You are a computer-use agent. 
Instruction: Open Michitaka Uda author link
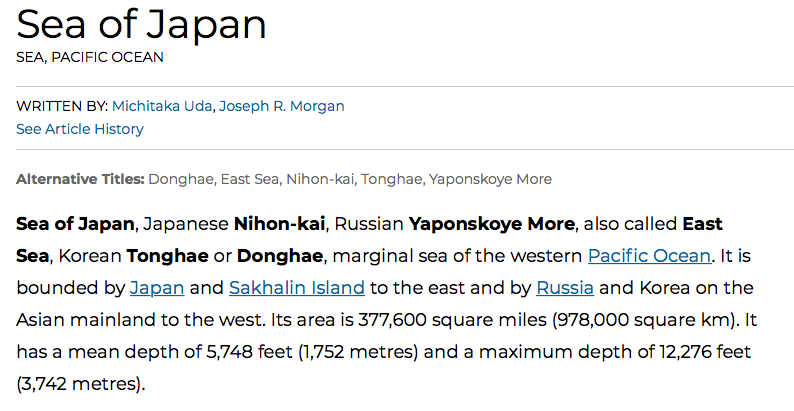tap(162, 106)
